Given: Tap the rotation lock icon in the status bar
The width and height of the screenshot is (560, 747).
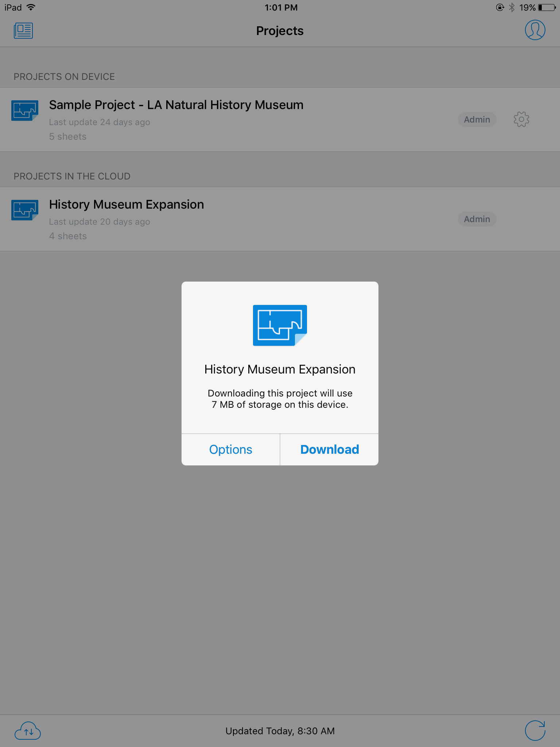Looking at the screenshot, I should coord(500,7).
